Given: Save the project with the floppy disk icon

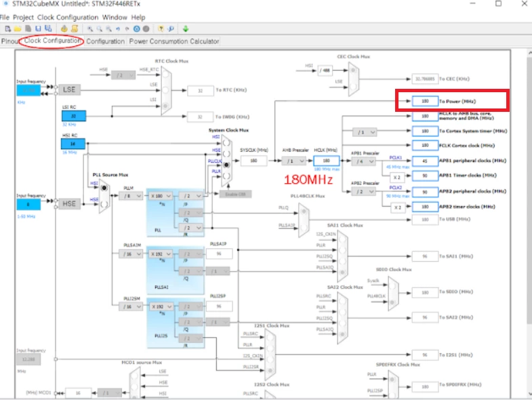Looking at the screenshot, I should tap(38, 29).
